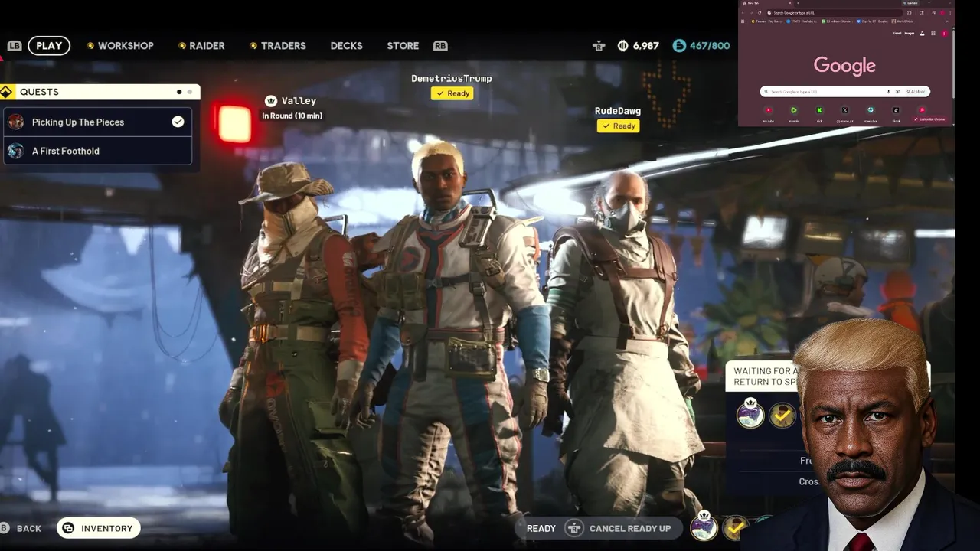Toggle DemetriusTrump's Ready badge

452,93
